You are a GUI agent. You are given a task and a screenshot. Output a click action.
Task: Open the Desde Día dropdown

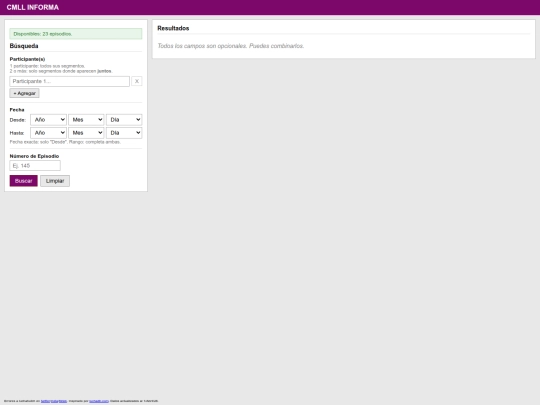point(124,120)
